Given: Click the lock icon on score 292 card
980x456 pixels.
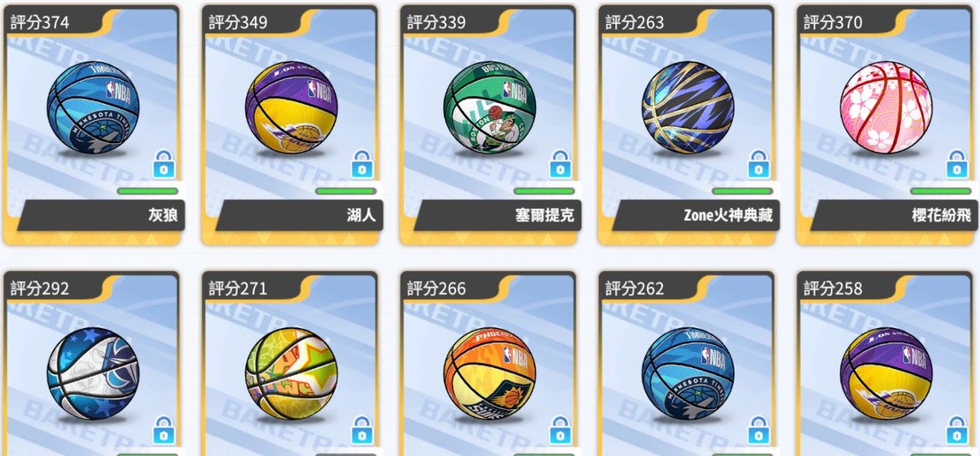Looking at the screenshot, I should (164, 431).
